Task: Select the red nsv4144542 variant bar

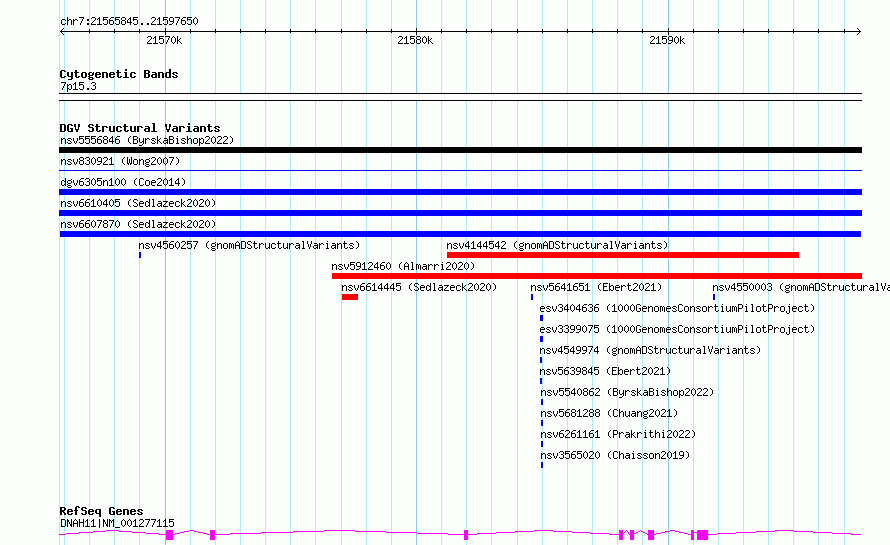Action: coord(623,255)
